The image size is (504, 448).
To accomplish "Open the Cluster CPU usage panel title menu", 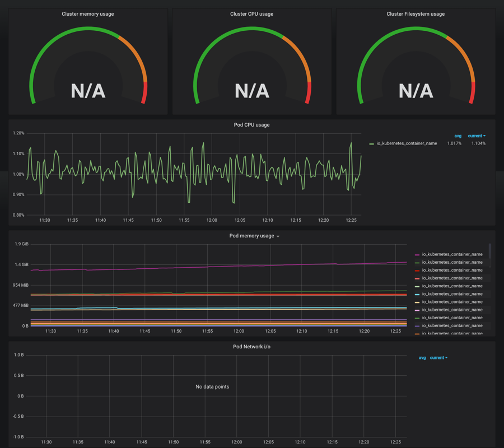I will coord(251,14).
